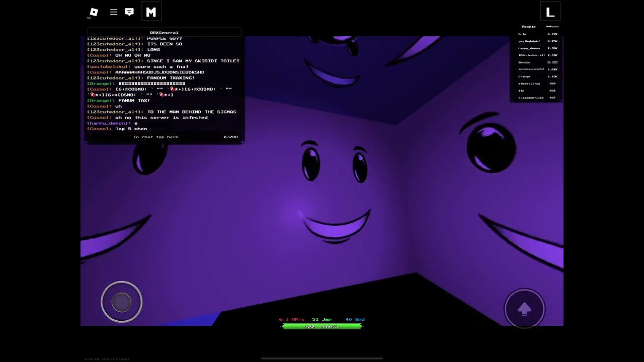Click the [youtubeluky] chat username

(x=109, y=66)
